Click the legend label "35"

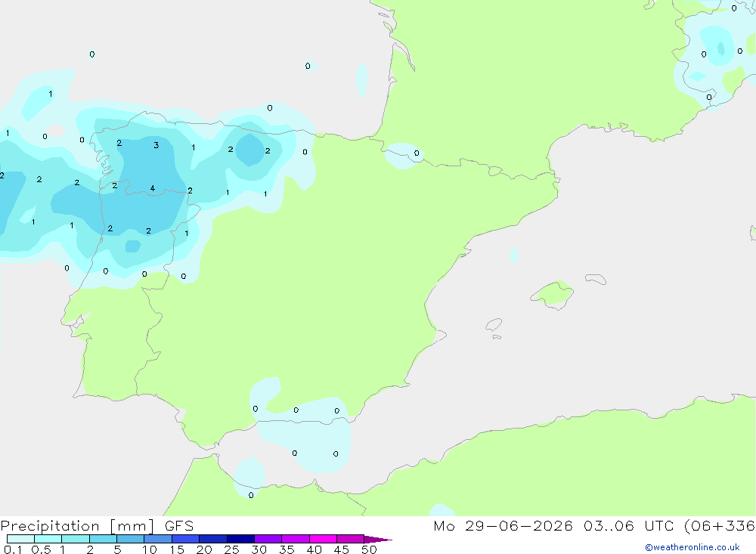click(287, 549)
